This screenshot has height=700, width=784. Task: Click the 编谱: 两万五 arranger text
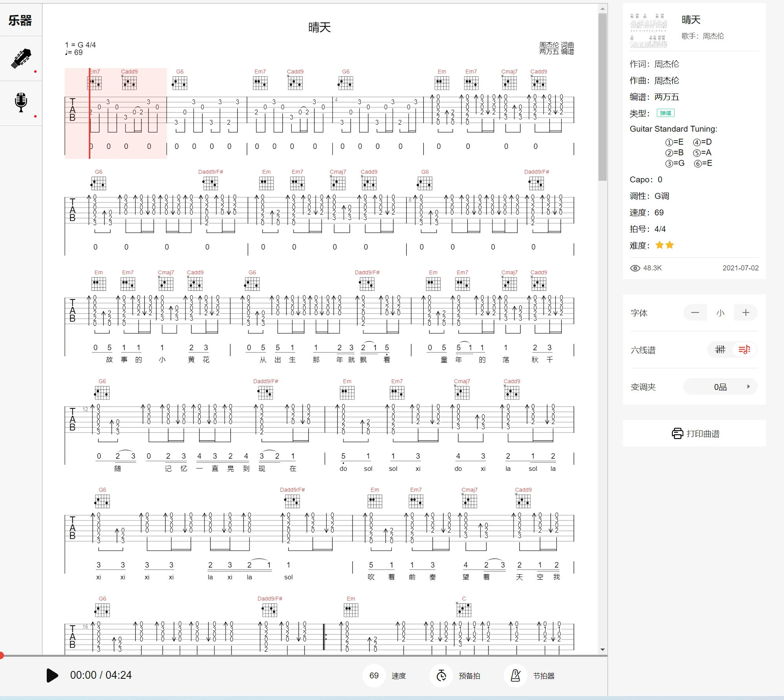click(x=654, y=97)
